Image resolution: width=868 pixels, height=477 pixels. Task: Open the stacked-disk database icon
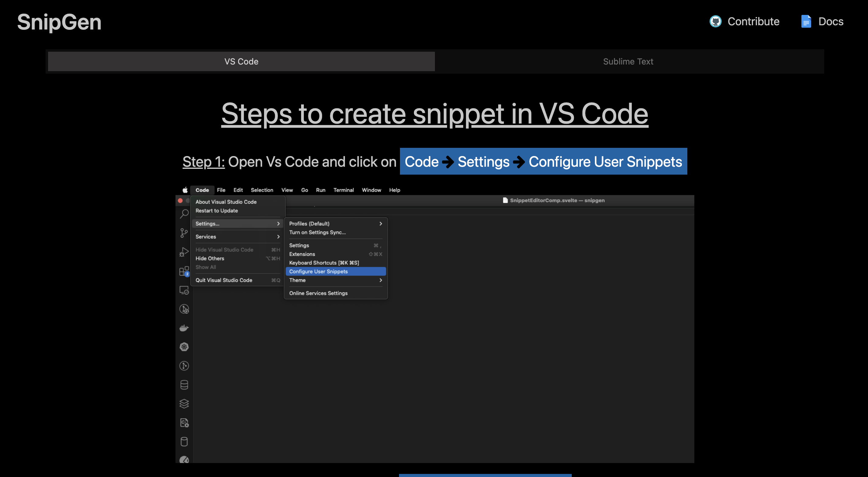[x=184, y=385]
